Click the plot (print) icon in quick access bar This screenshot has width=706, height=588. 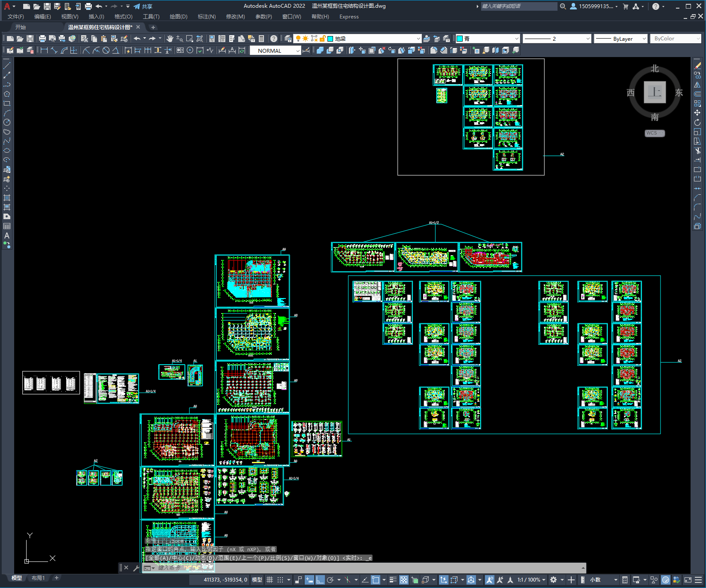88,6
